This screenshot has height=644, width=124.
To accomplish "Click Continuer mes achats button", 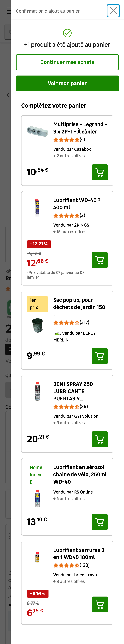I will click(x=67, y=62).
